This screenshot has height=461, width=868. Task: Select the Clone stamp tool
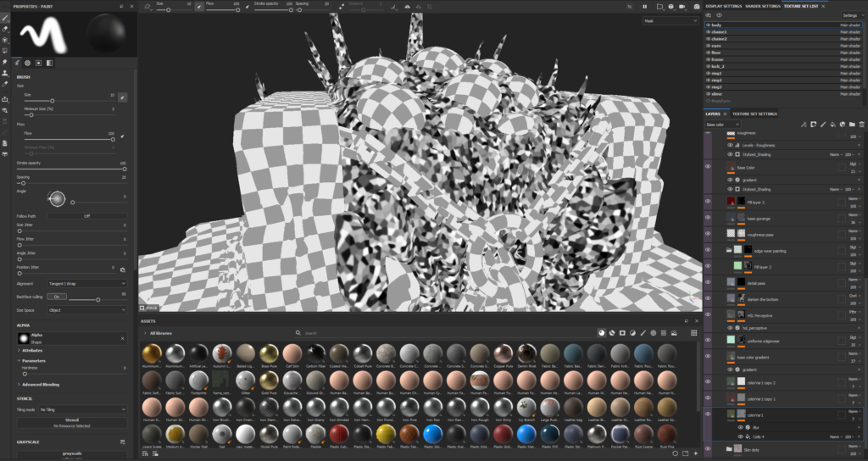[6, 73]
